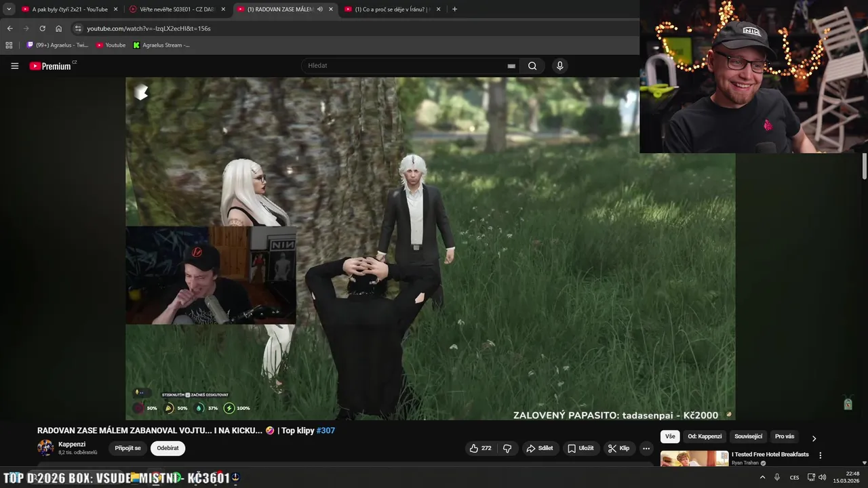The height and width of the screenshot is (488, 868).
Task: Open the network tray icon
Action: 811,477
